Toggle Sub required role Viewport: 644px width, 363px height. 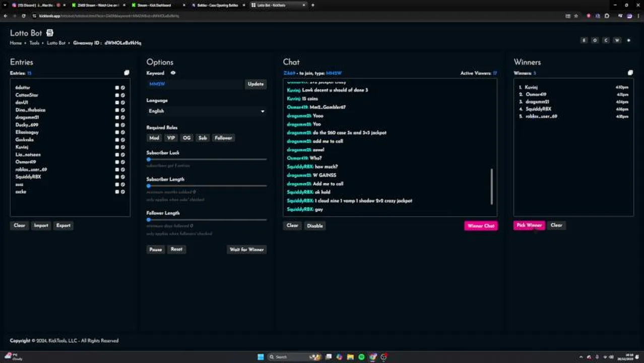pyautogui.click(x=203, y=138)
